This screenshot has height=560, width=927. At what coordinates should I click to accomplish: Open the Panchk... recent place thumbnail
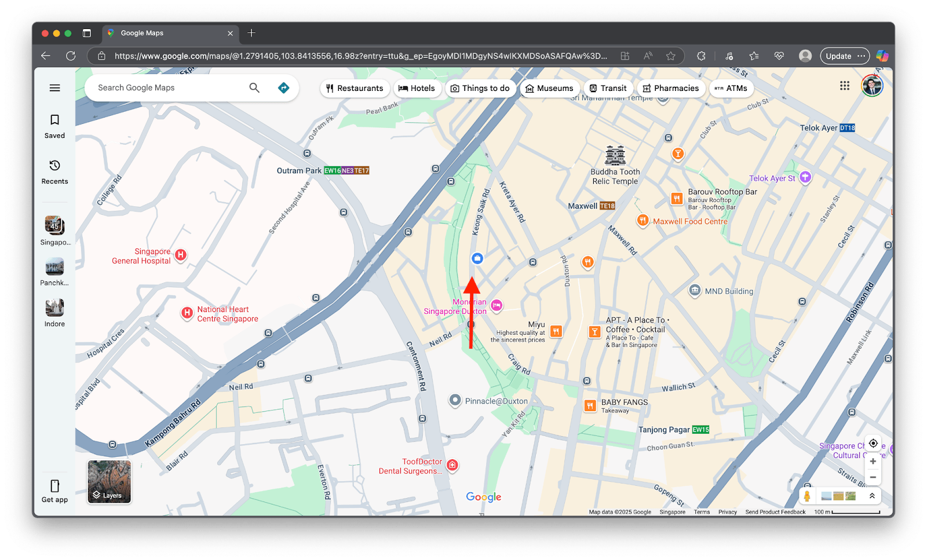pyautogui.click(x=54, y=268)
